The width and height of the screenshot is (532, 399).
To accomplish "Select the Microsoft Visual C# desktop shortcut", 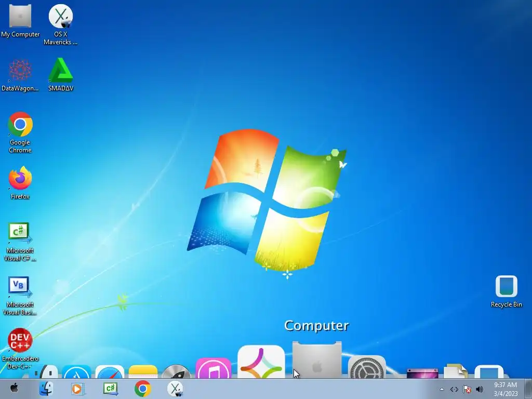I will (20, 242).
